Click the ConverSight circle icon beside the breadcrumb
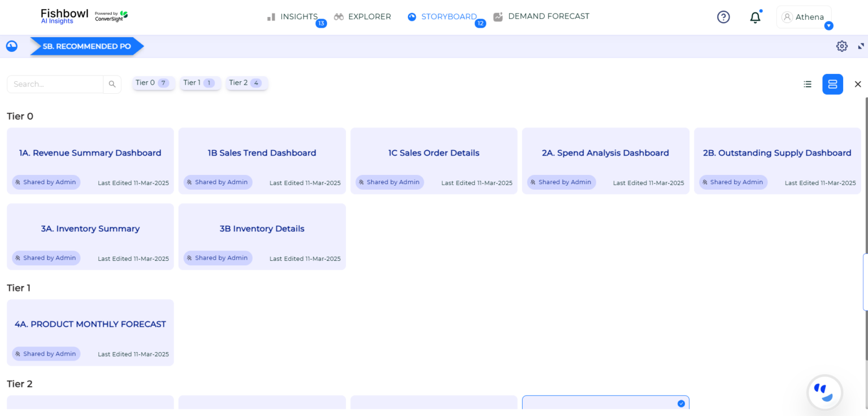Image resolution: width=868 pixels, height=416 pixels. [x=11, y=46]
